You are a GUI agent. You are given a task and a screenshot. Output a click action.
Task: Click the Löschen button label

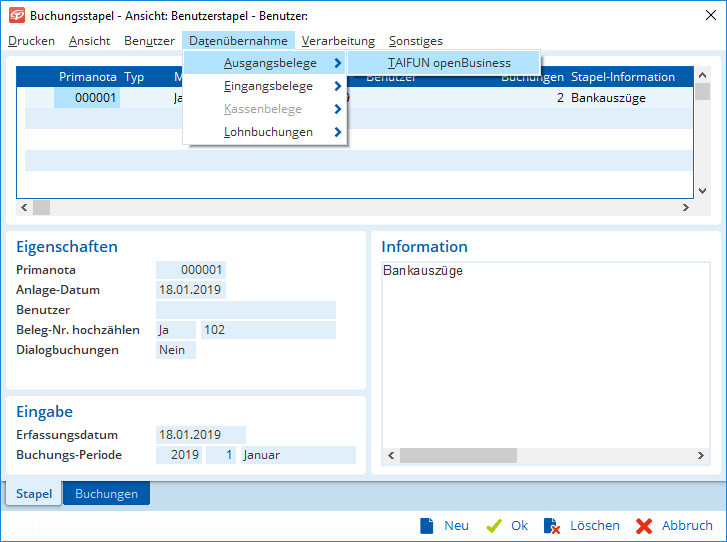595,526
